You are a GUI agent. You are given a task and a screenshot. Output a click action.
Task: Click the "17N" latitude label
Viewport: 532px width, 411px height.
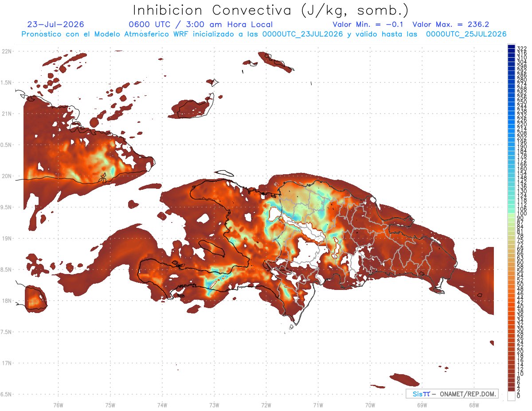click(x=7, y=363)
